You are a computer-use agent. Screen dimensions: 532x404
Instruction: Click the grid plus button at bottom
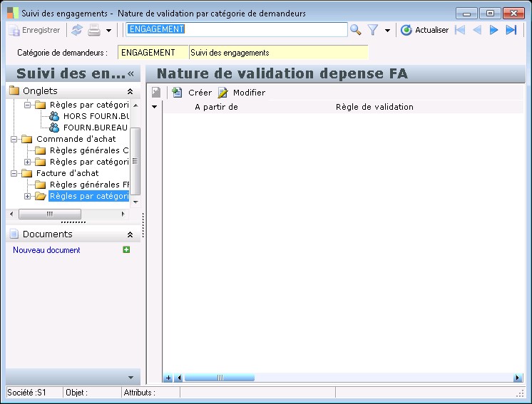click(168, 378)
